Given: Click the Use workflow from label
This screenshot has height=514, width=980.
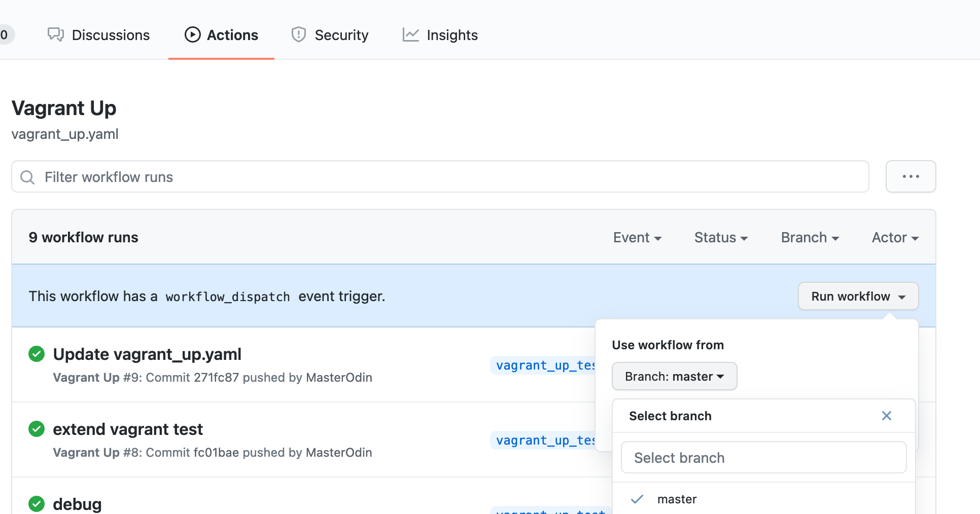Looking at the screenshot, I should point(668,345).
